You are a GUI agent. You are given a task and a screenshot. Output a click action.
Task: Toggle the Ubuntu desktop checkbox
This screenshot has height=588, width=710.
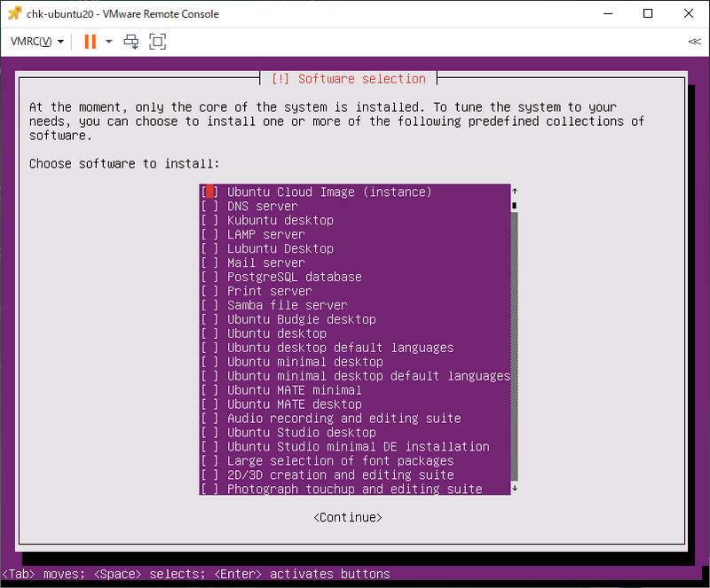point(209,333)
